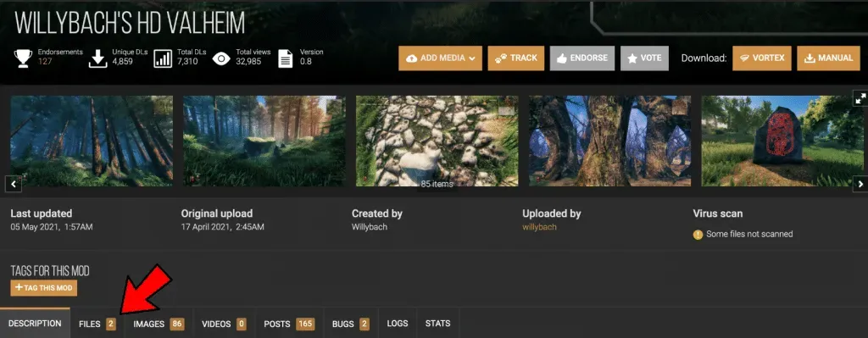
Task: Download with Vortex
Action: pos(762,58)
